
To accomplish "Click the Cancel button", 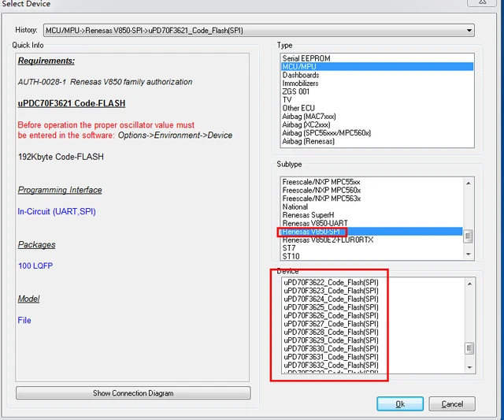I will (452, 404).
